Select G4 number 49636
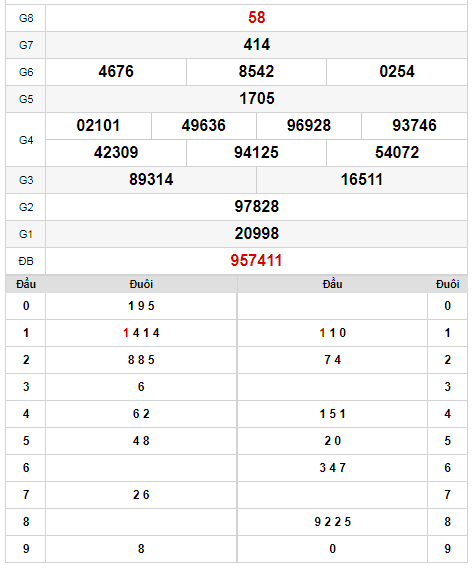Screen dimensions: 473x568 [x=204, y=125]
